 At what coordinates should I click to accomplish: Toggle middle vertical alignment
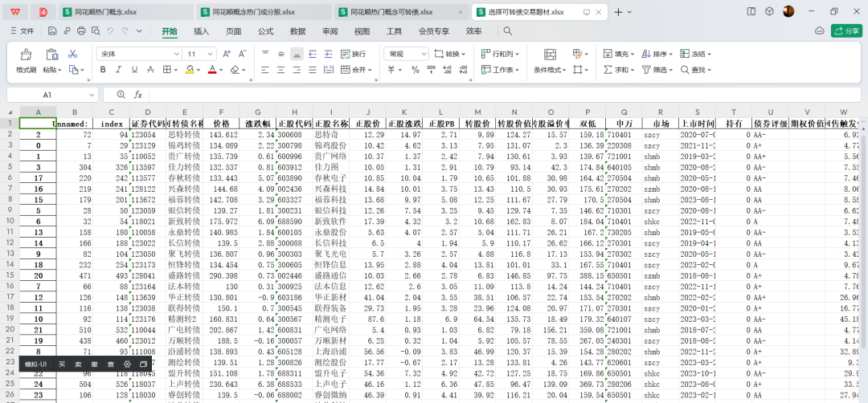tap(281, 54)
